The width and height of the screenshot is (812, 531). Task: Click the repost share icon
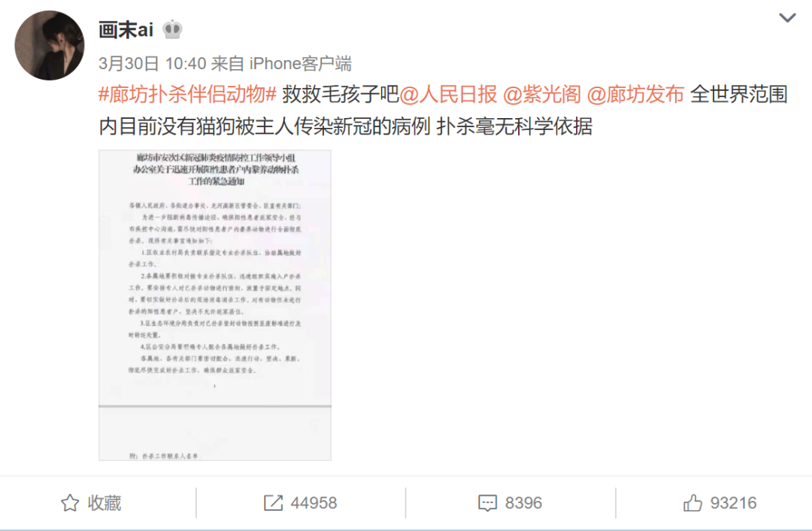[273, 503]
